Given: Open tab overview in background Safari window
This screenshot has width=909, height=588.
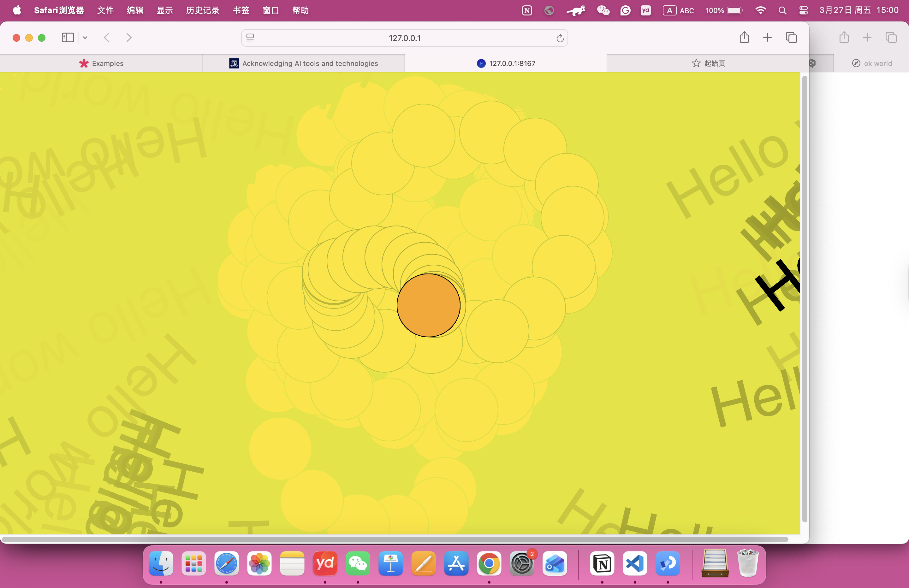Looking at the screenshot, I should click(x=891, y=38).
